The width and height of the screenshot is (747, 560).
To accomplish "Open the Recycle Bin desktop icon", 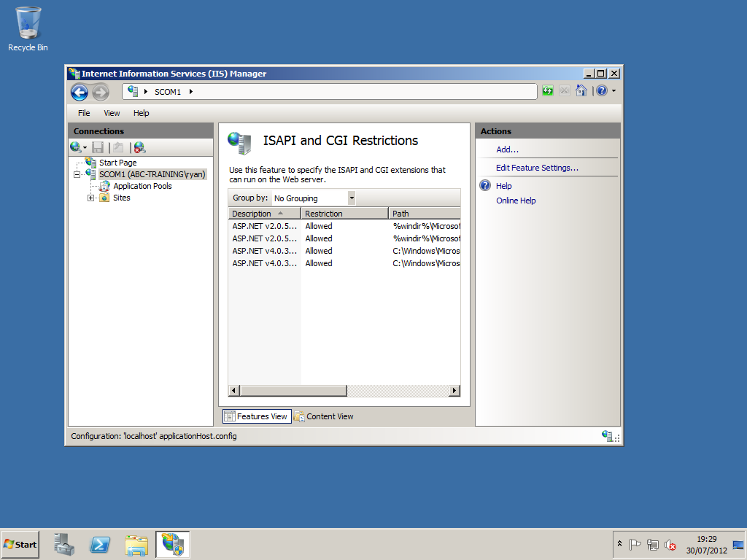I will (x=28, y=29).
